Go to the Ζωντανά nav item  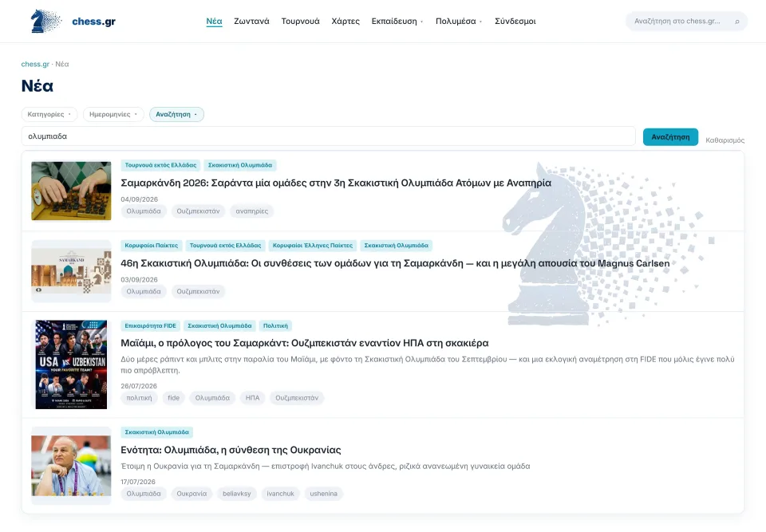[x=251, y=22]
